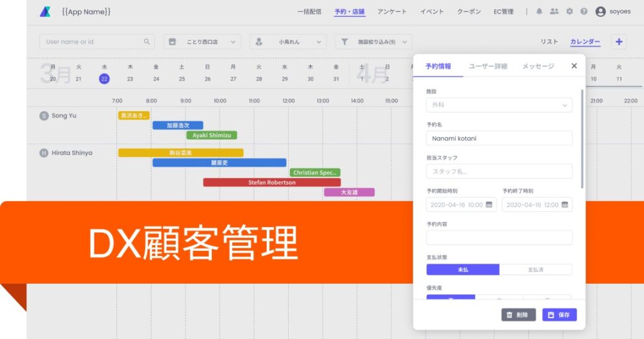
Task: Open the Christian Spec.. reservation bar
Action: click(x=315, y=172)
